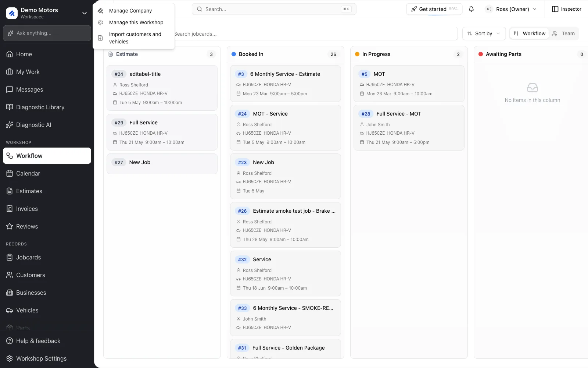Open the Ross (Owner) account menu
The image size is (588, 368).
[511, 9]
